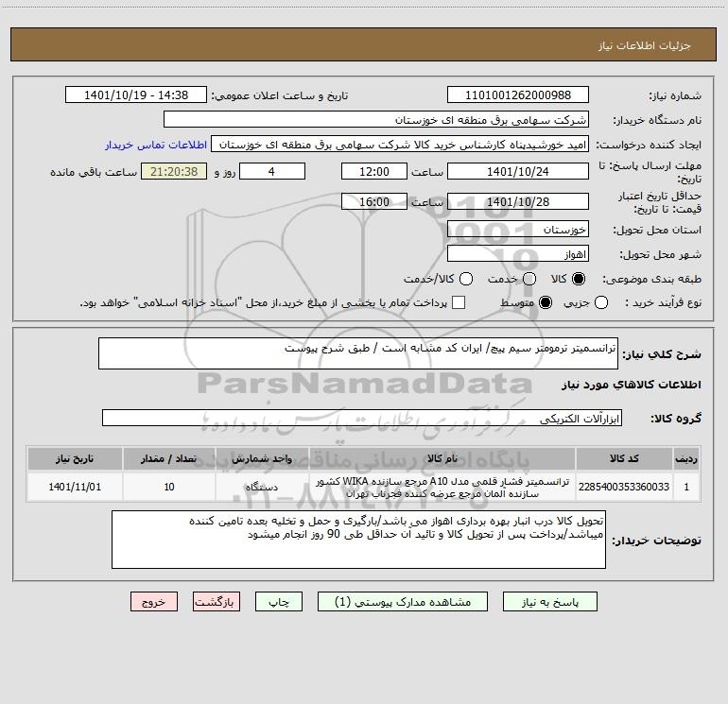
Task: Click the گروه کالا field ابزارآلات الکتریکی
Action: (362, 418)
